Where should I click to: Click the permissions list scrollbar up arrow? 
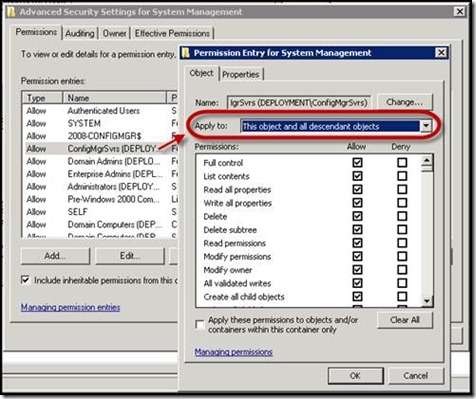427,161
